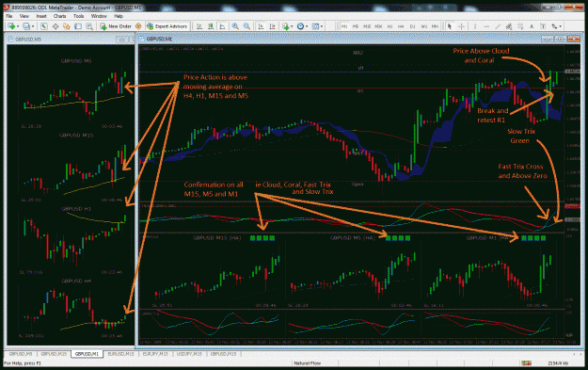This screenshot has height=370, width=588.
Task: Open the Window menu
Action: (x=99, y=16)
